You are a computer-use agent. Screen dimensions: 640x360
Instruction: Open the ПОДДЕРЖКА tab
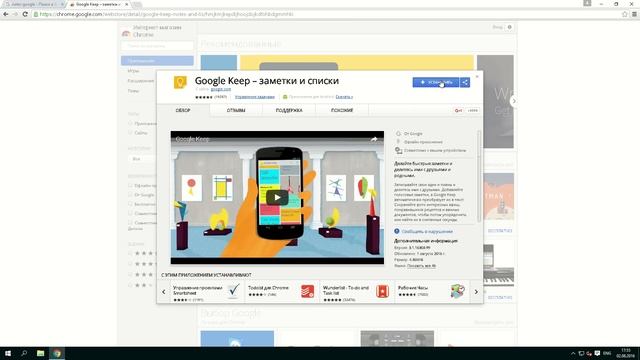click(x=289, y=110)
